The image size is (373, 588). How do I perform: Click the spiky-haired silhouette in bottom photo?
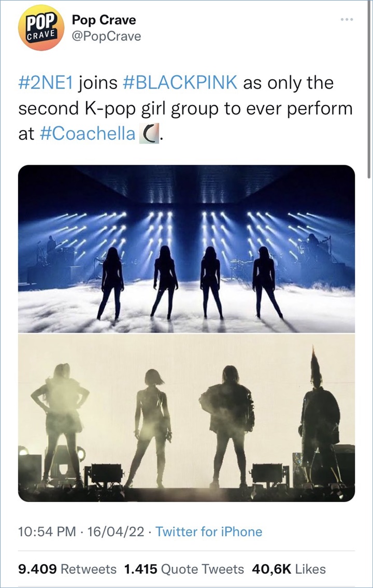click(x=320, y=416)
